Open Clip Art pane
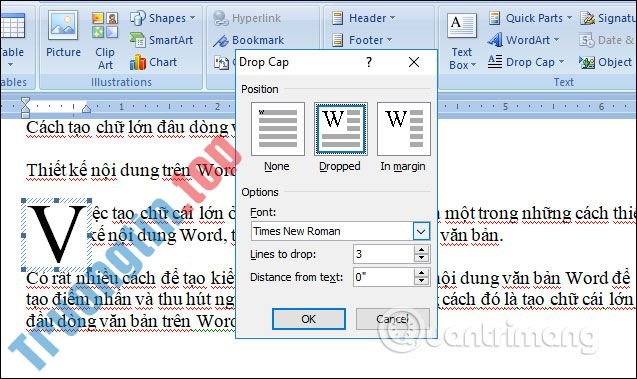637x379 pixels. pyautogui.click(x=105, y=41)
